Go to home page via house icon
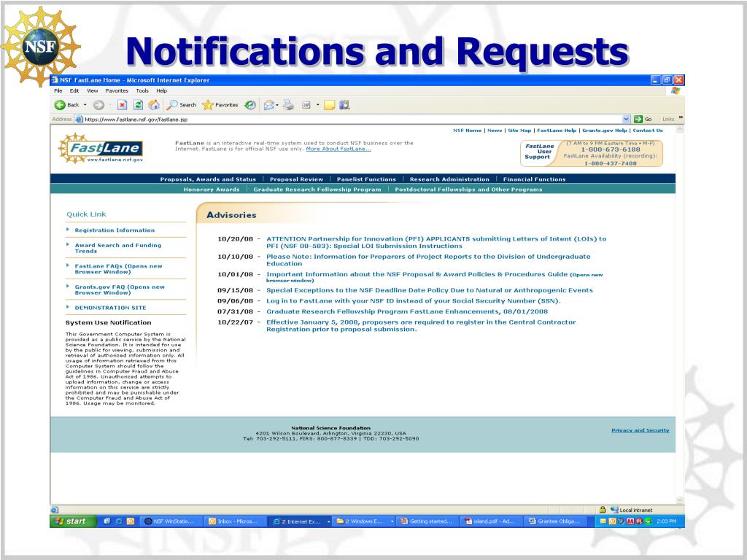The width and height of the screenshot is (747, 560). point(154,105)
